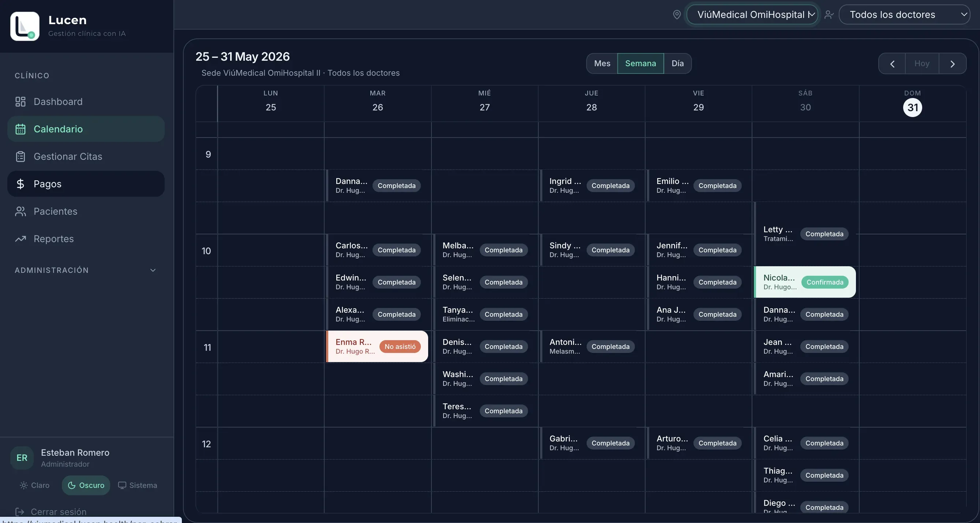Open Tanya Eliminac... appointment
Image resolution: width=980 pixels, height=523 pixels.
point(484,314)
